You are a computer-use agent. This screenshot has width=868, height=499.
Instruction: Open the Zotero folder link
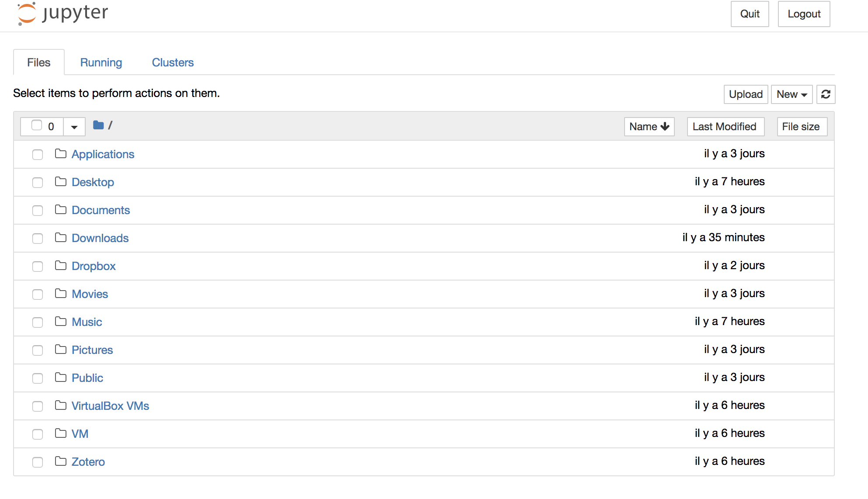point(88,462)
